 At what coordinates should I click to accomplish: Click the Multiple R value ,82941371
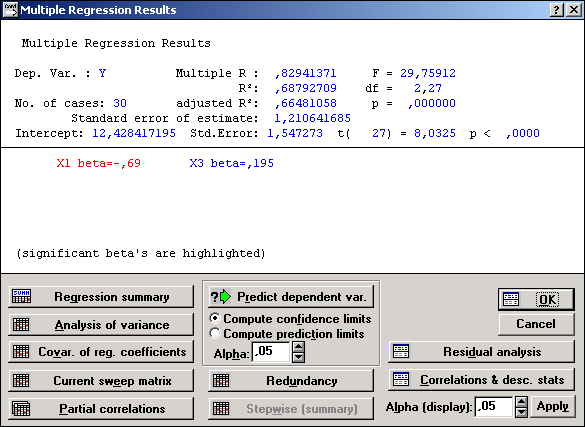click(x=306, y=73)
